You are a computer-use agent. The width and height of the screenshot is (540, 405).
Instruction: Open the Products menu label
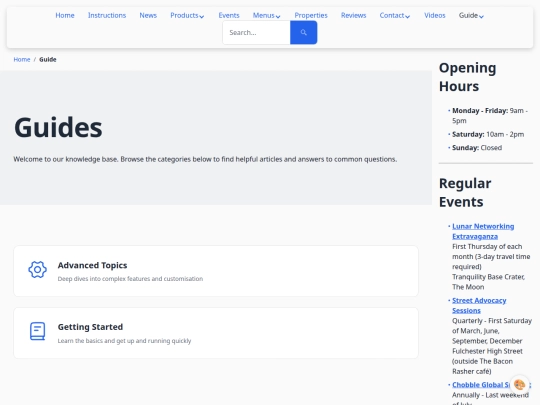184,15
